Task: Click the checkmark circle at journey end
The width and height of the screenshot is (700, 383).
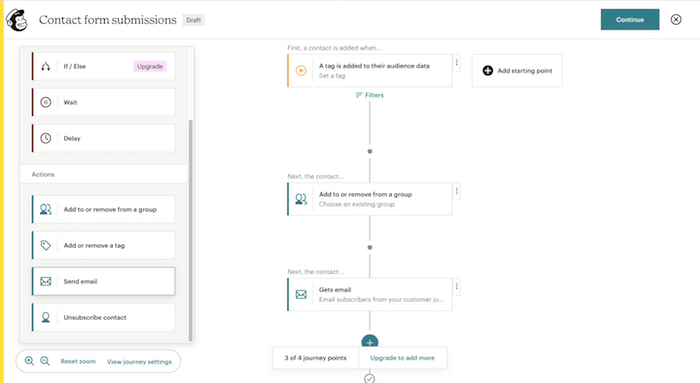Action: pos(369,379)
